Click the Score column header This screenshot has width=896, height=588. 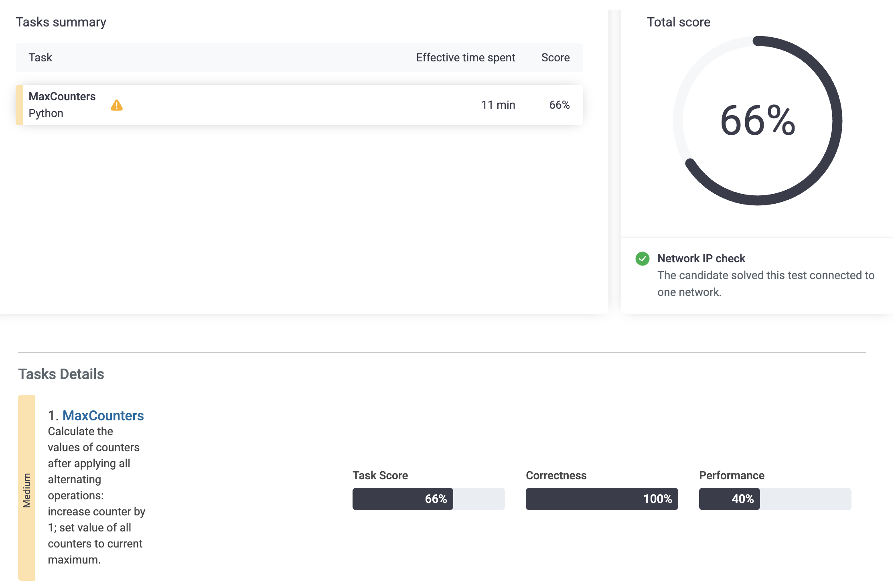555,58
